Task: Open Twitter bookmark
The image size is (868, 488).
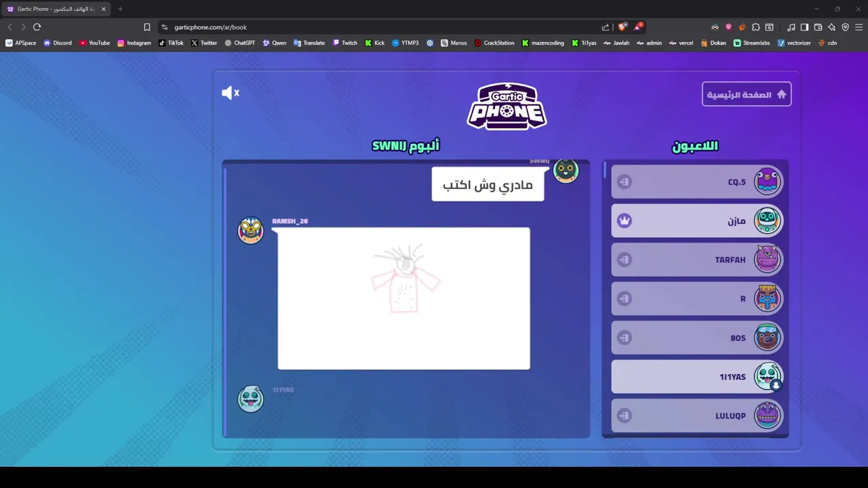Action: 203,43
